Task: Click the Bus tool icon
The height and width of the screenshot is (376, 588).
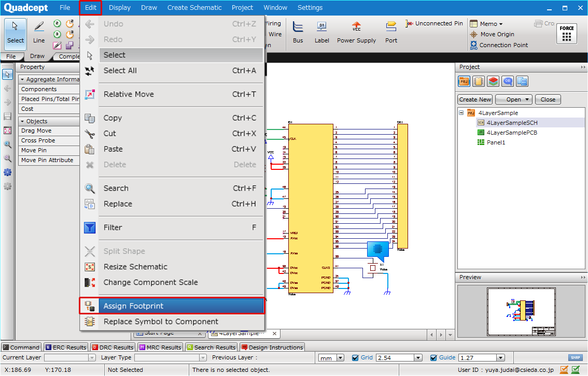Action: 298,33
